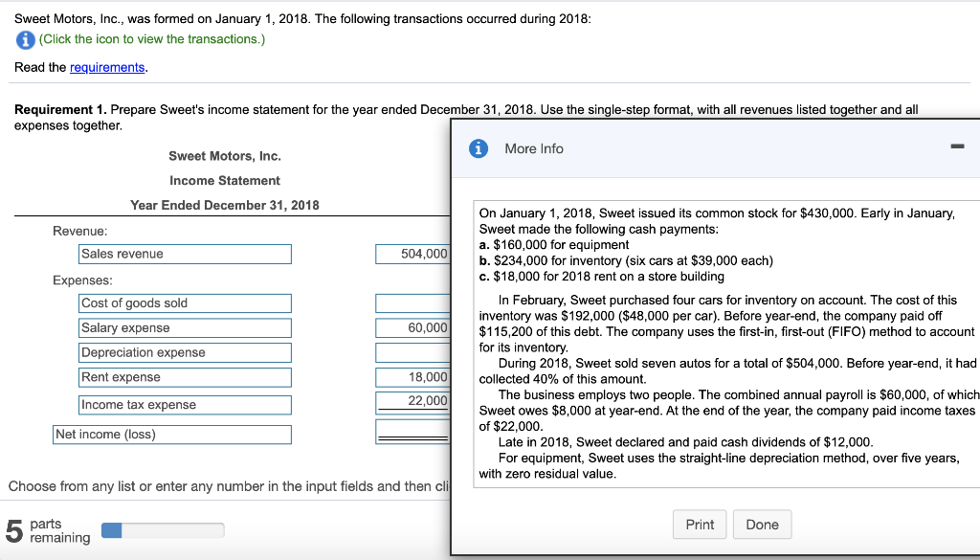
Task: Open the Cost of goods sold label list
Action: tap(184, 302)
